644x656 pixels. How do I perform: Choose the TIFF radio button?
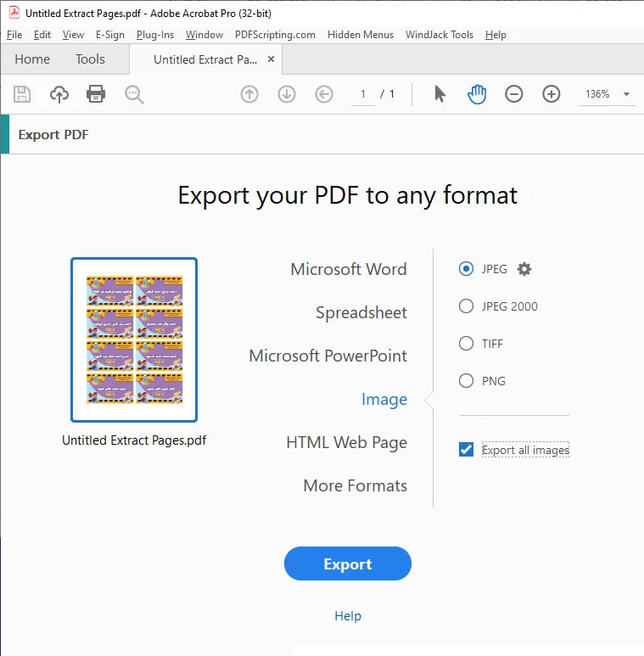[466, 344]
